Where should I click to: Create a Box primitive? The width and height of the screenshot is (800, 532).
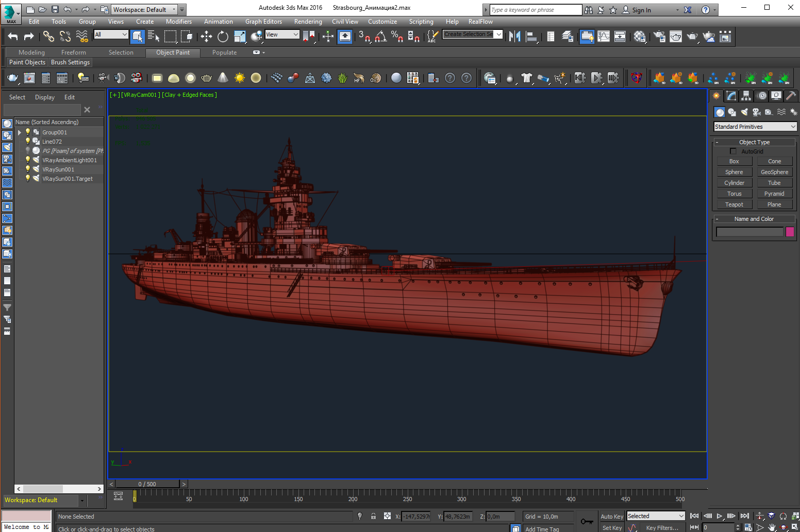(734, 161)
